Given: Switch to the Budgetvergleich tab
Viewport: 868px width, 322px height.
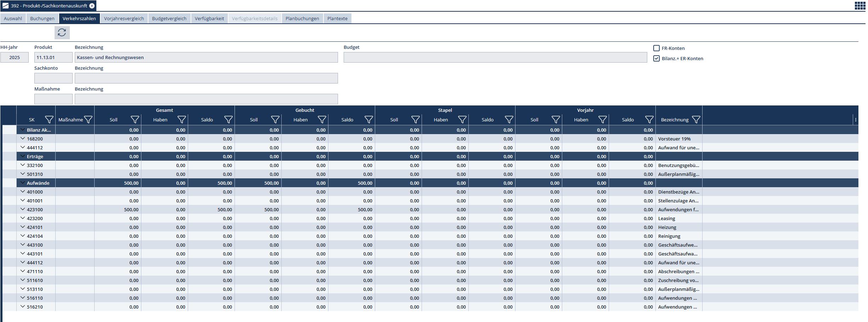Looking at the screenshot, I should (169, 19).
